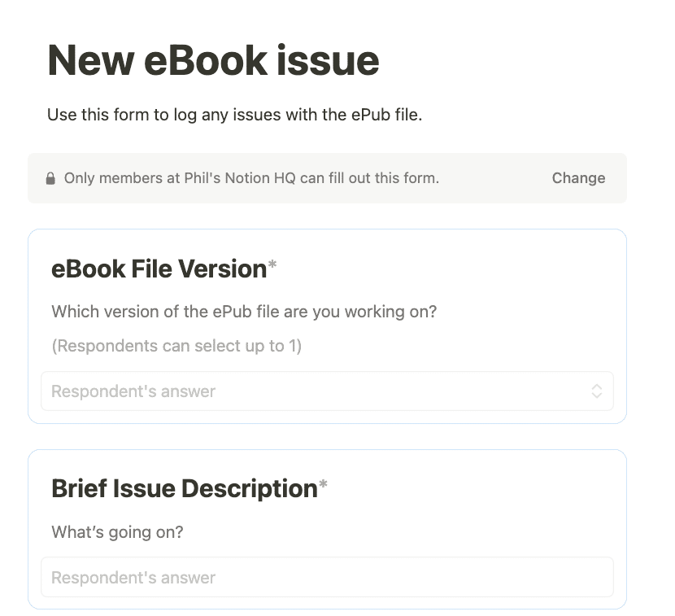
Task: Select the Brief Issue Description answer field
Action: (x=327, y=577)
